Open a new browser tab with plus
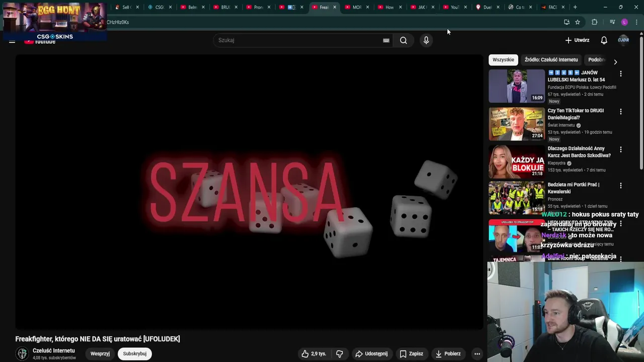Viewport: 644px width, 362px height. tap(575, 7)
